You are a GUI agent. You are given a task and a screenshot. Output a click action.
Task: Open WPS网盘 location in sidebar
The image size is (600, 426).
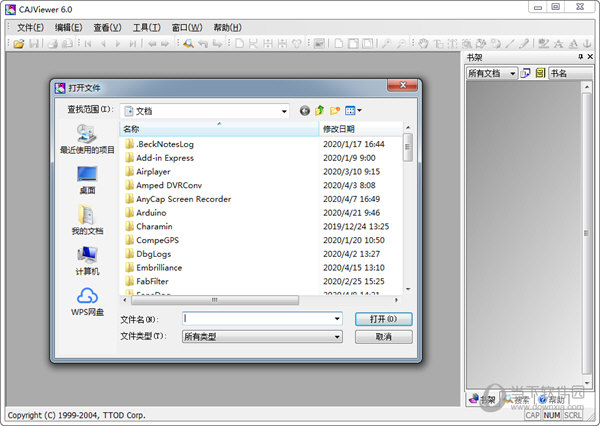pyautogui.click(x=87, y=302)
